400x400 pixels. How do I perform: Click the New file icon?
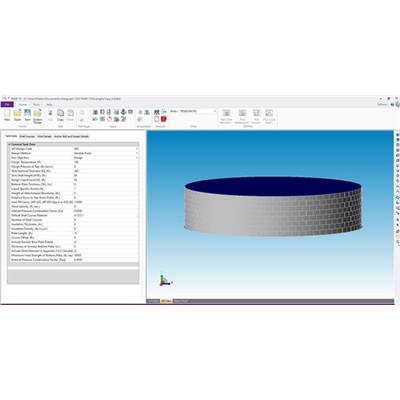(7, 115)
